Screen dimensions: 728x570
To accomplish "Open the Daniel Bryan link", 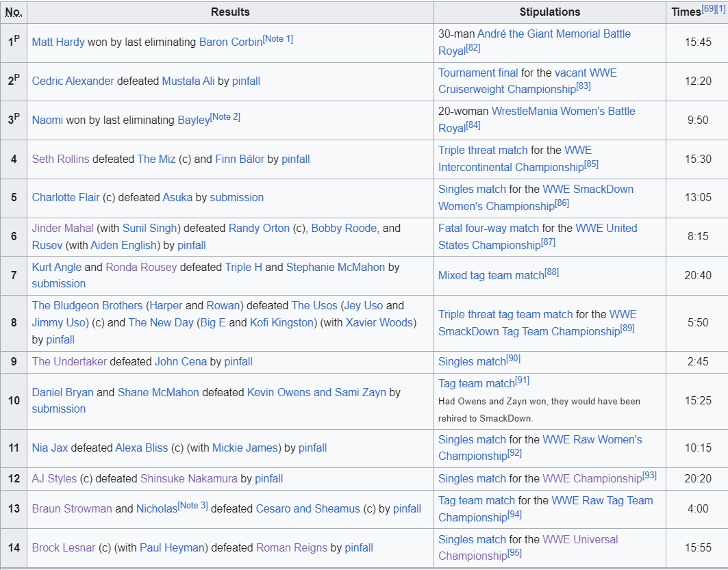I will pyautogui.click(x=63, y=393).
